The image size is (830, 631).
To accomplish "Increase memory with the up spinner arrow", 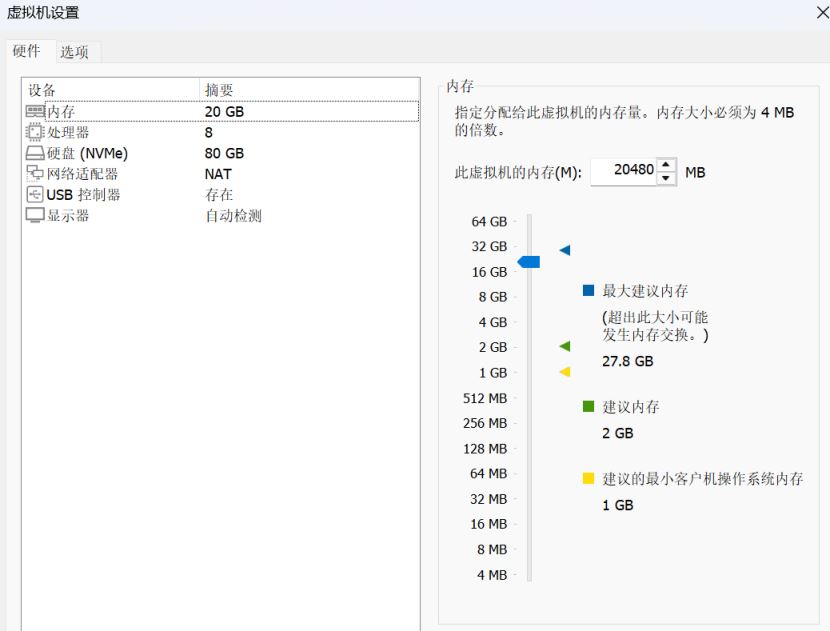I will pyautogui.click(x=666, y=165).
